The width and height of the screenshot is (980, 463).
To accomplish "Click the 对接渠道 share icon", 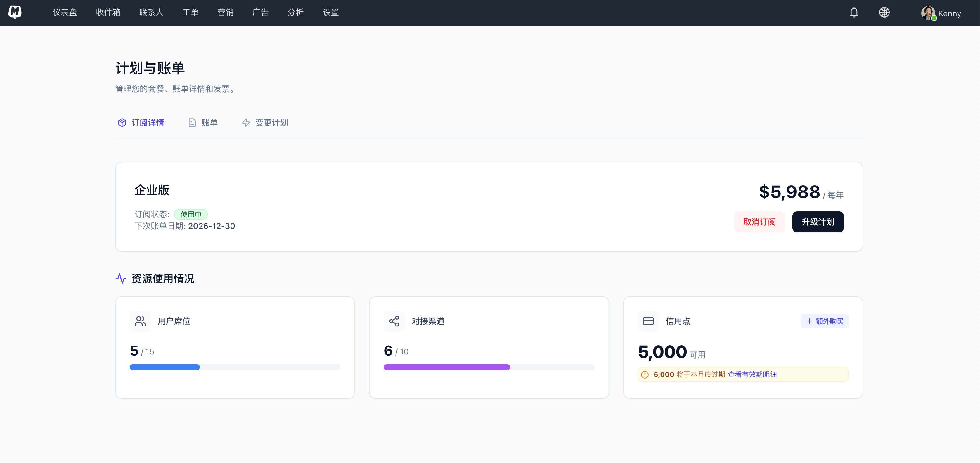I will (394, 321).
